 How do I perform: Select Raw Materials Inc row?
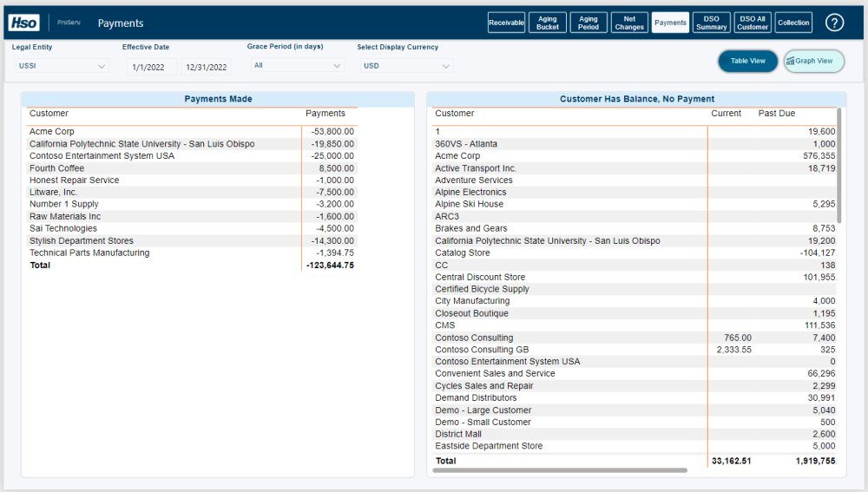point(192,216)
